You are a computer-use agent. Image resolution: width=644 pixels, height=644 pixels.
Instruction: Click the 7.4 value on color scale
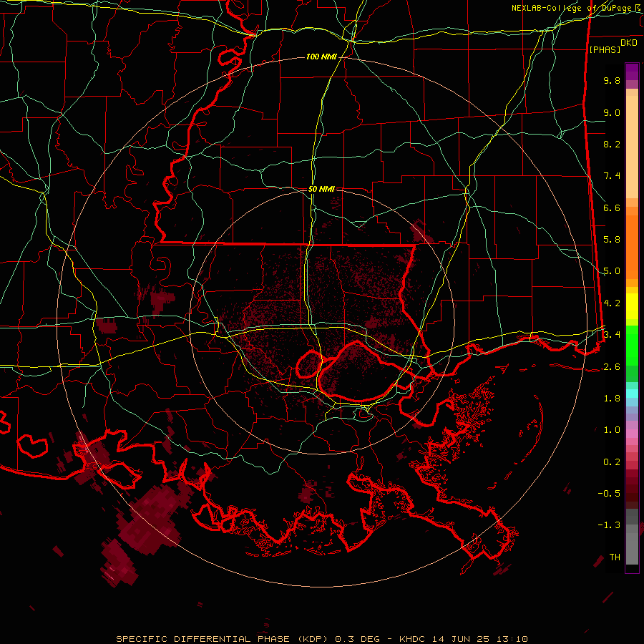coord(612,176)
